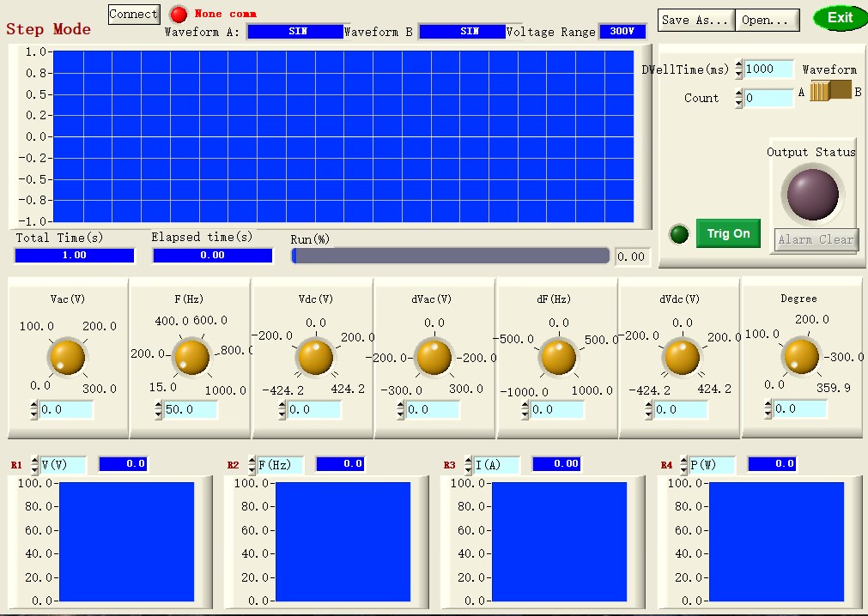This screenshot has height=616, width=868.
Task: Click the R3 value readout 0.00
Action: click(557, 464)
